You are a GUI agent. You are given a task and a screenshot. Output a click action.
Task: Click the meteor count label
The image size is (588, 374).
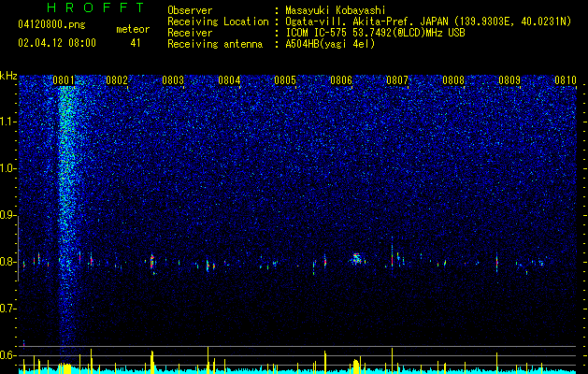[133, 29]
